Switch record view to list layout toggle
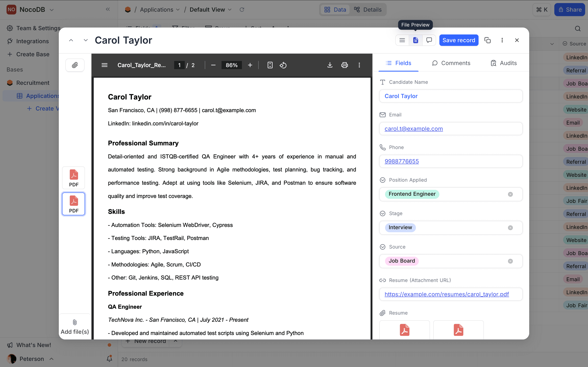This screenshot has width=588, height=367. (x=402, y=40)
